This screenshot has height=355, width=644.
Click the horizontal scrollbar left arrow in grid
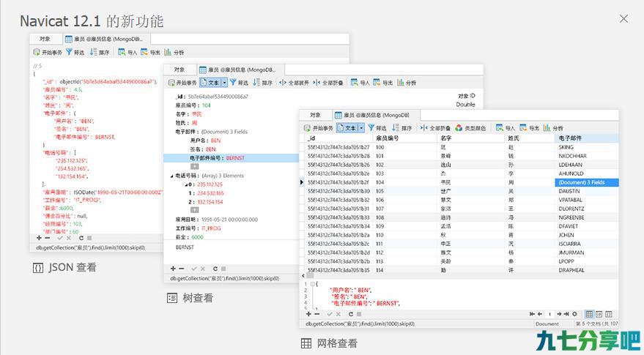(x=303, y=275)
